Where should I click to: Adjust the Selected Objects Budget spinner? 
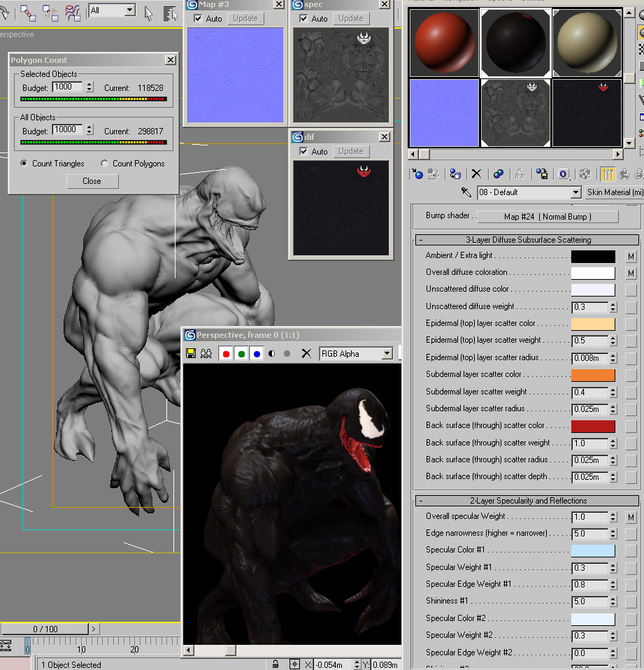[90, 87]
